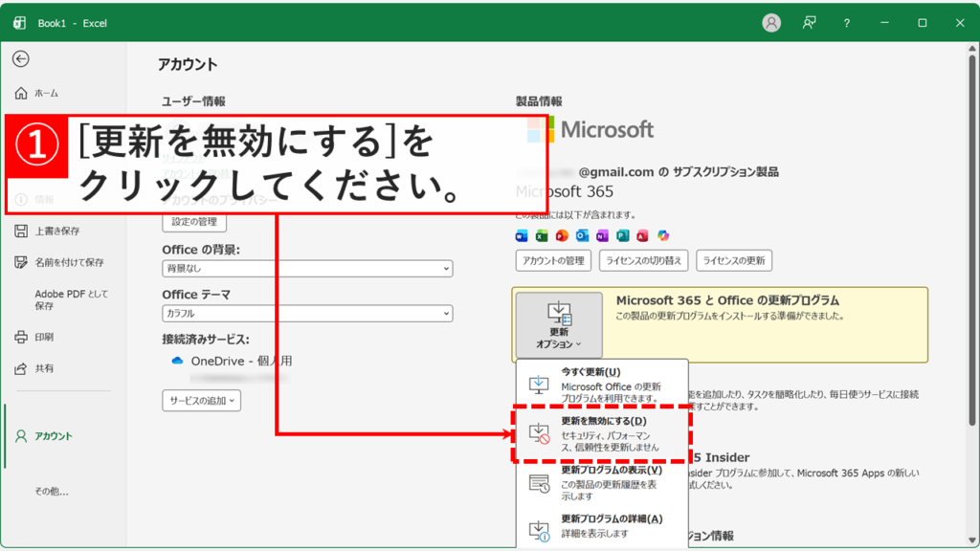Image resolution: width=980 pixels, height=551 pixels.
Task: Click the OneDrive - 個人用 service entry
Action: [x=232, y=361]
